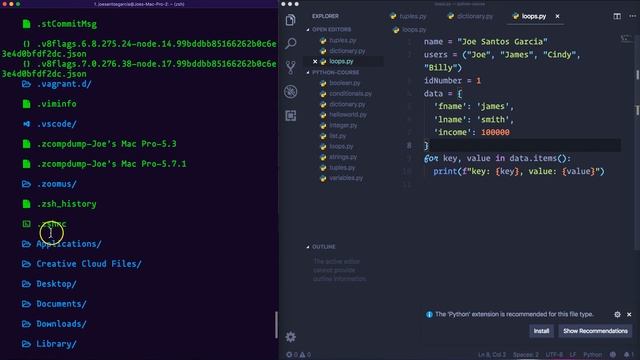Click the 'income' value 100000 in editor

click(x=495, y=132)
